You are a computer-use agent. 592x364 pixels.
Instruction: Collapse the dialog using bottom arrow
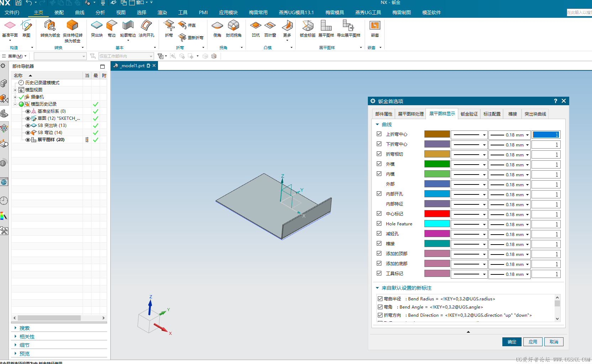click(x=468, y=332)
